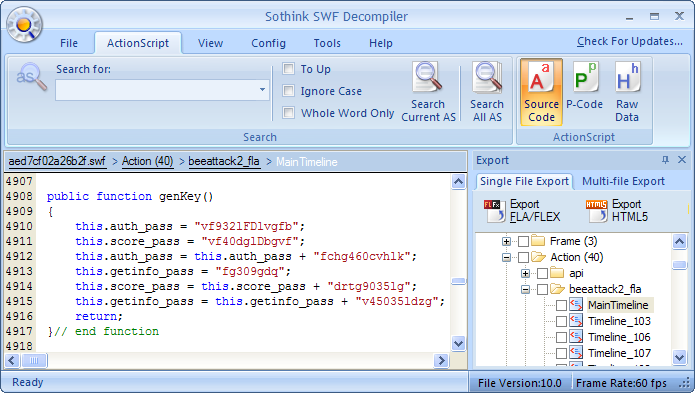This screenshot has width=695, height=393.
Task: Open the Config ribbon tab
Action: (x=268, y=43)
